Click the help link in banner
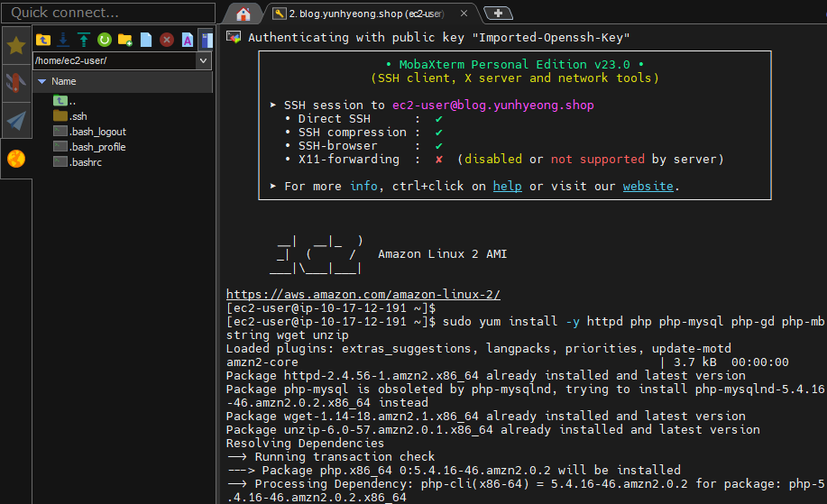Viewport: 827px width, 504px height. click(x=507, y=186)
